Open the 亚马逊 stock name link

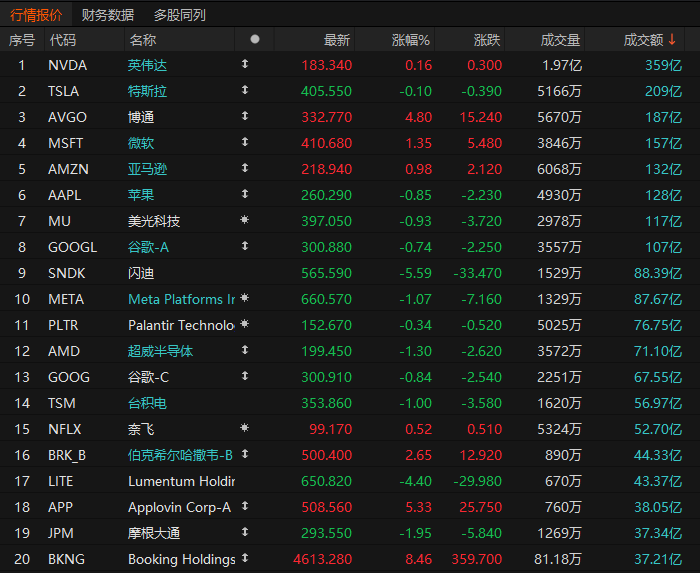pos(147,169)
